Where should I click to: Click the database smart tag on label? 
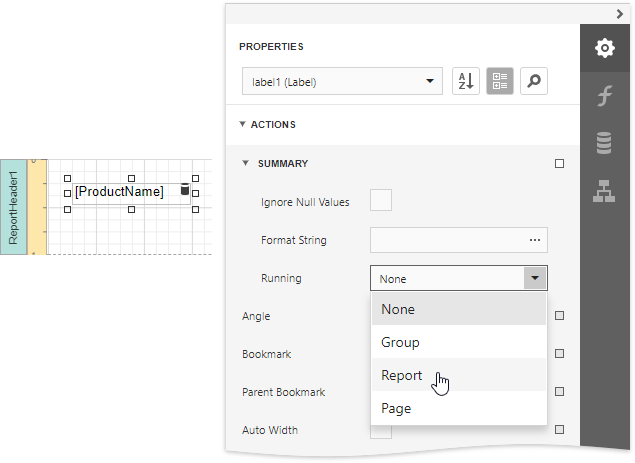tap(184, 190)
